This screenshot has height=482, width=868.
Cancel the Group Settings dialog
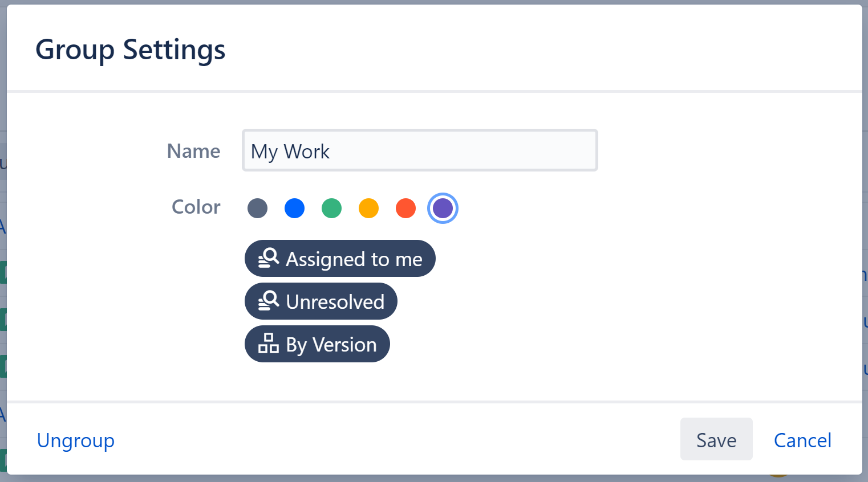coord(802,439)
